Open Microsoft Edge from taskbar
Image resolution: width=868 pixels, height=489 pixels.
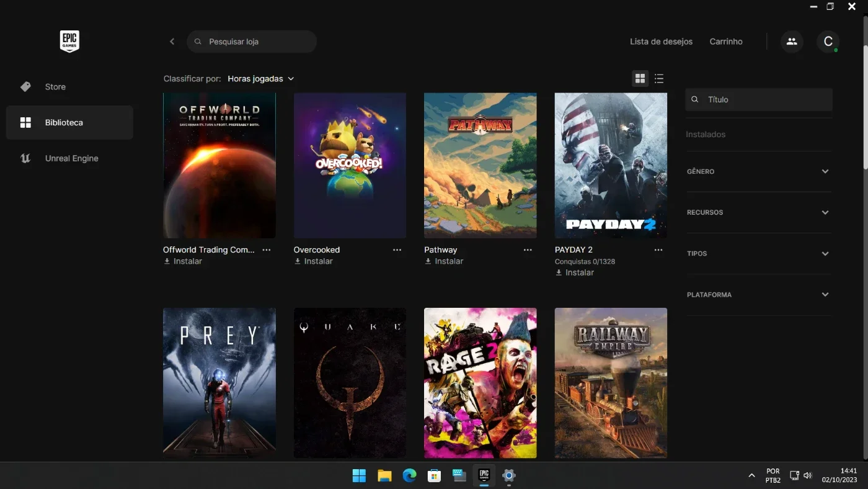point(409,475)
